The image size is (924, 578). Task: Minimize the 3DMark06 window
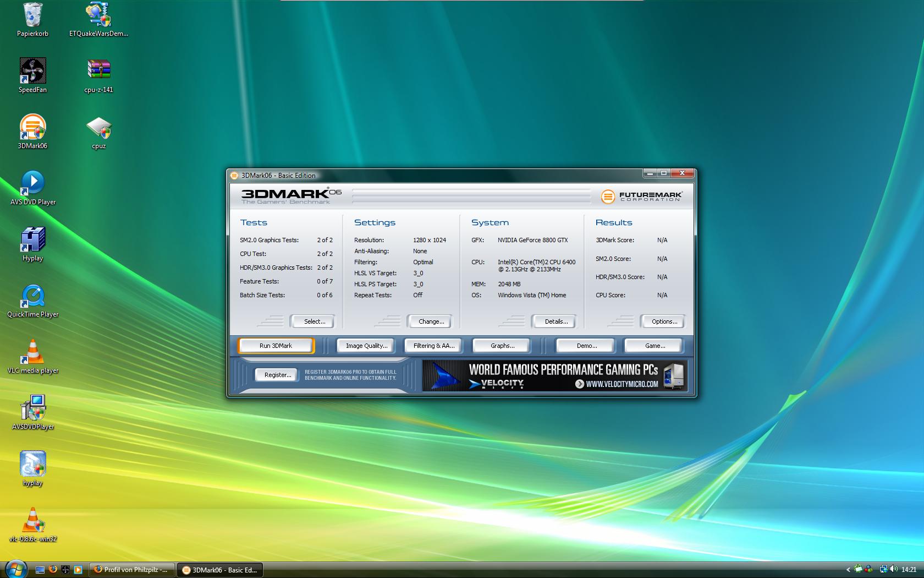click(x=650, y=173)
